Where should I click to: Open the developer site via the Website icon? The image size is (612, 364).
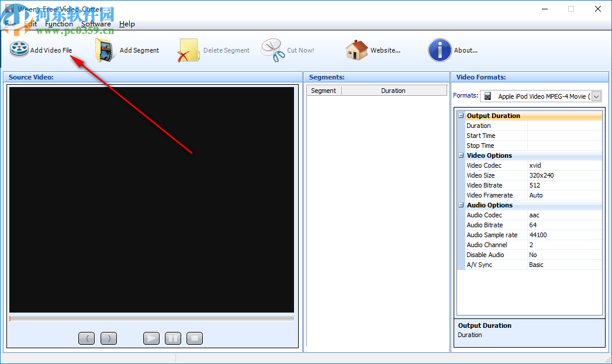click(356, 50)
